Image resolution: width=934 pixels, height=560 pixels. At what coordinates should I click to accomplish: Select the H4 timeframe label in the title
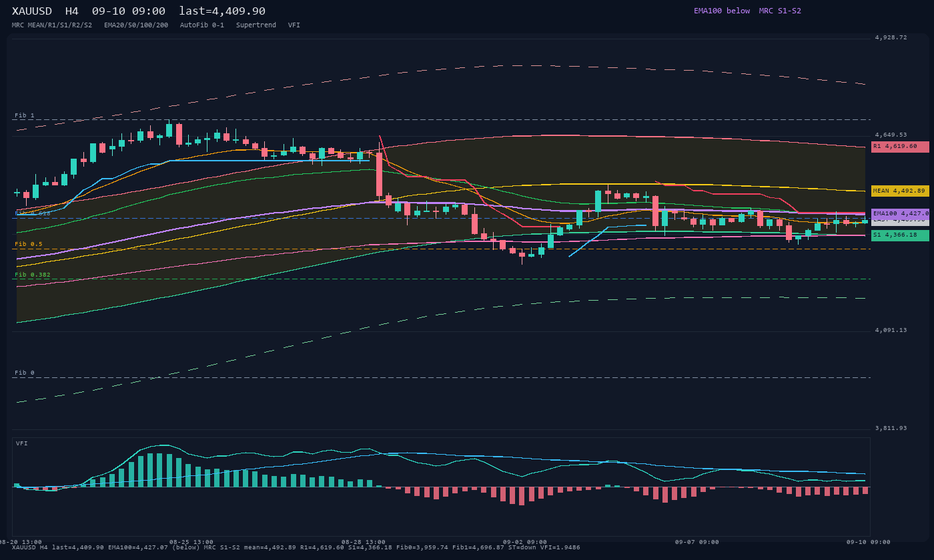72,11
